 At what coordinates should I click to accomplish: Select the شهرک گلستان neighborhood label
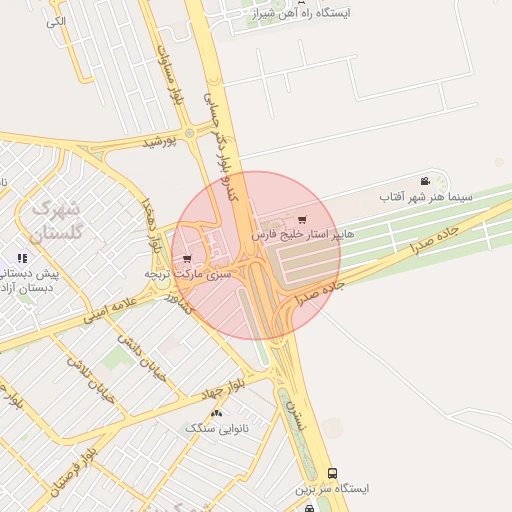point(56,220)
